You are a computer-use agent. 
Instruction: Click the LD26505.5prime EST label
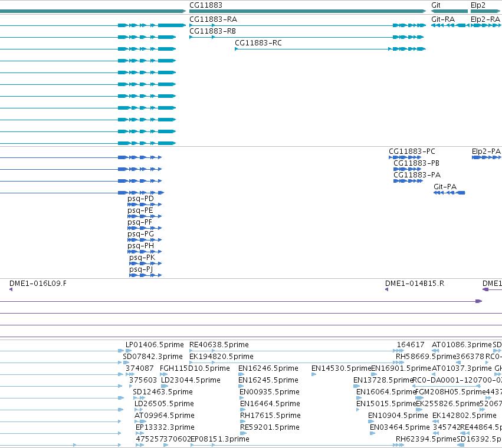[164, 404]
